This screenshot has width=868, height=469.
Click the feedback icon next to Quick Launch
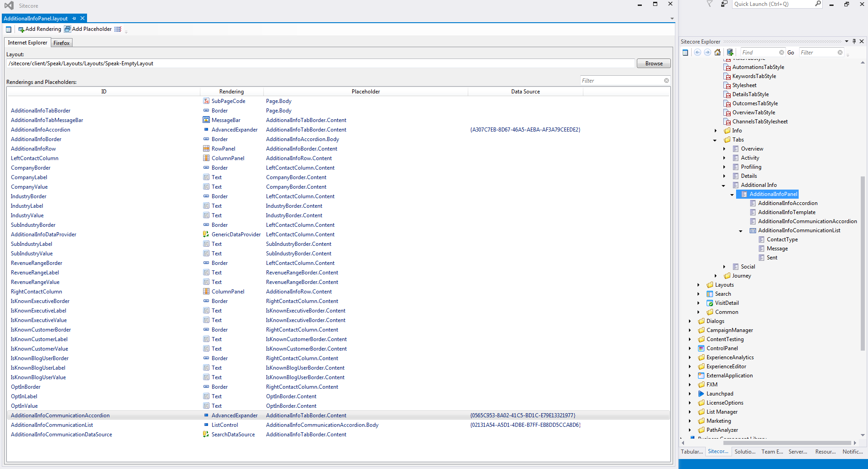[x=724, y=4]
